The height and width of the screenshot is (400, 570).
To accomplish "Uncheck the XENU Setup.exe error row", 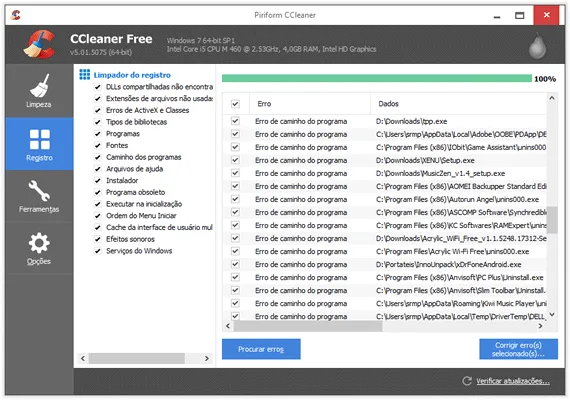I will click(235, 160).
